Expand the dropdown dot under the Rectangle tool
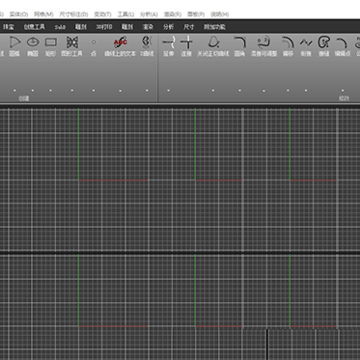Image resolution: width=360 pixels, height=360 pixels. [x=50, y=90]
